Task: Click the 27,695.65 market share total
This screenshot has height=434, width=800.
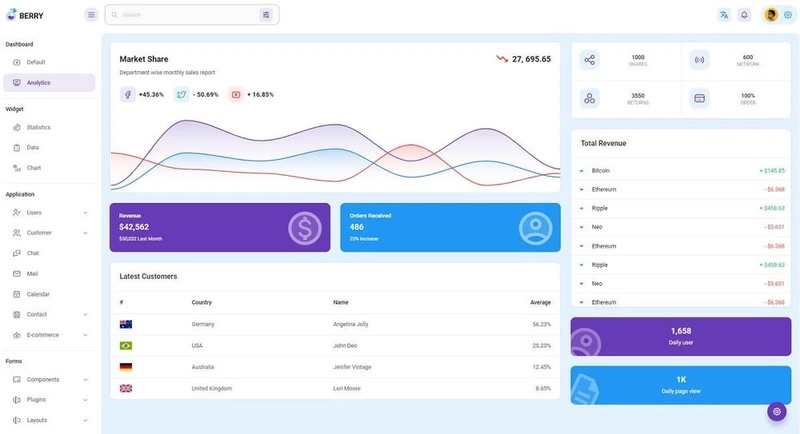Action: (531, 59)
